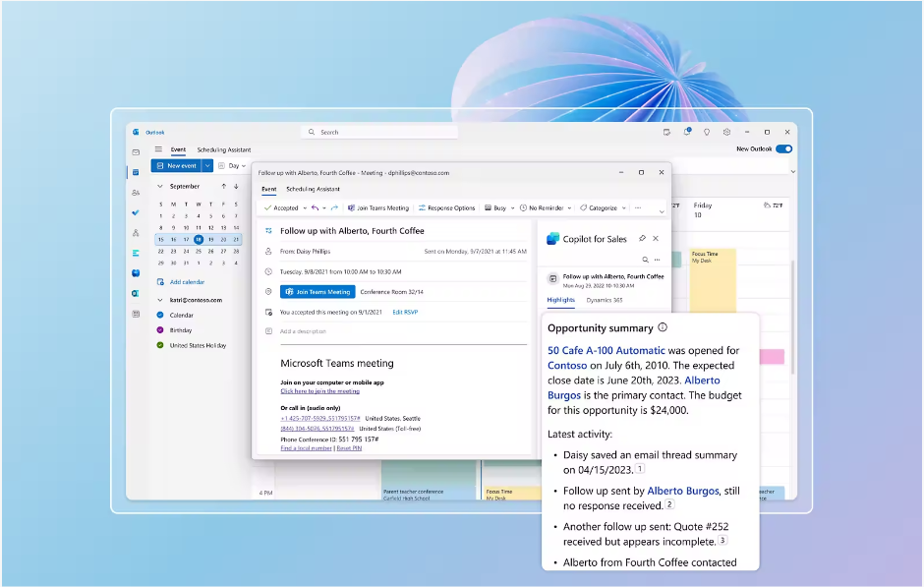Select the Event tab in the main Outlook window

(x=178, y=149)
